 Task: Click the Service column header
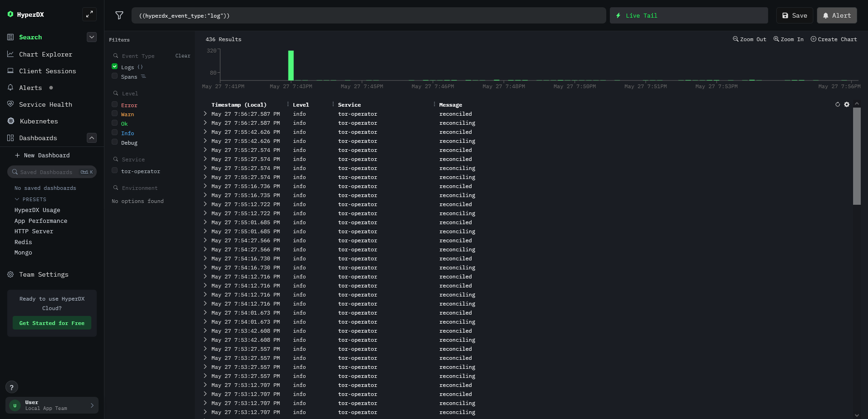pos(349,105)
